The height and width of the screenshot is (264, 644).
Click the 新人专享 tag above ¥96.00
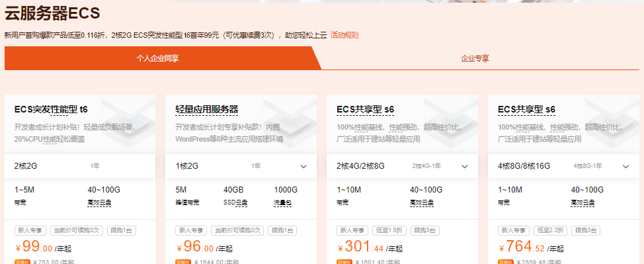pos(190,230)
